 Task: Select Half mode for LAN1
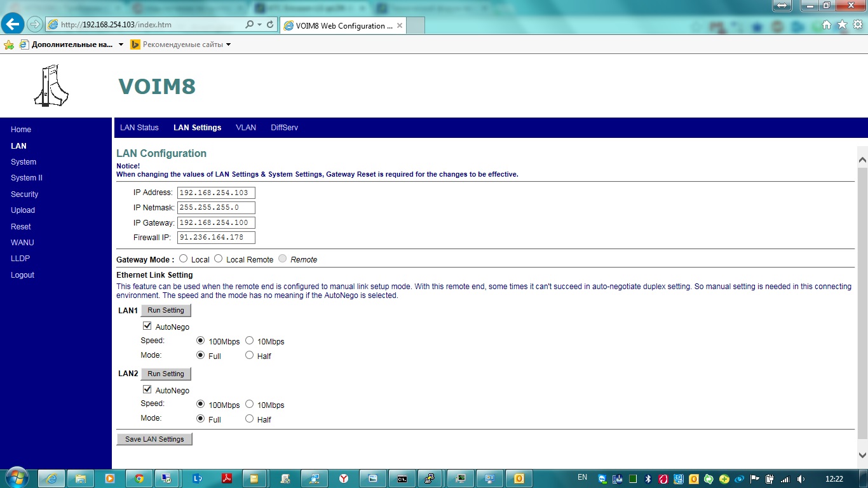(x=249, y=355)
